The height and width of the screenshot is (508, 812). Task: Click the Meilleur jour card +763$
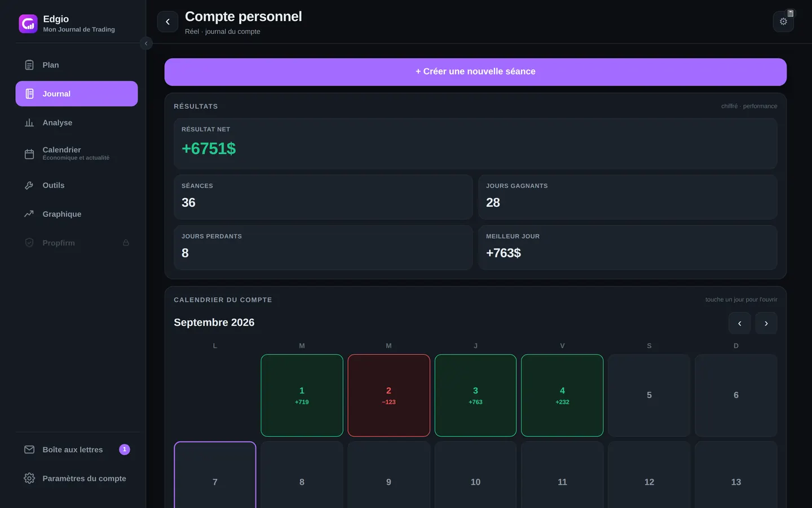[x=628, y=247]
